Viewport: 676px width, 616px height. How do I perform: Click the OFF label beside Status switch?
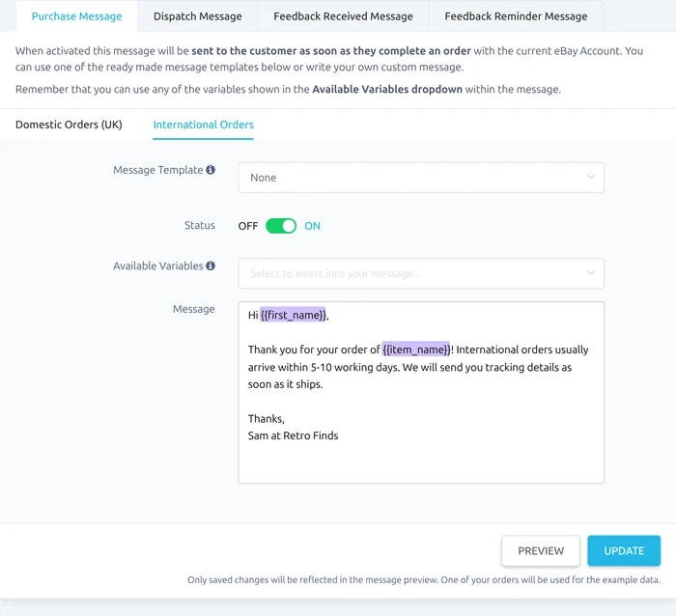248,226
